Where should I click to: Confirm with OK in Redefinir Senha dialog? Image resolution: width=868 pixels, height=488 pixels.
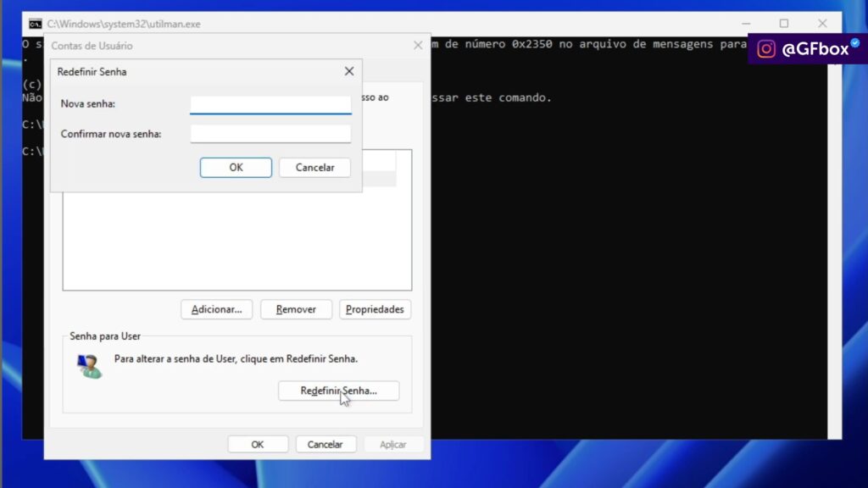pyautogui.click(x=236, y=167)
